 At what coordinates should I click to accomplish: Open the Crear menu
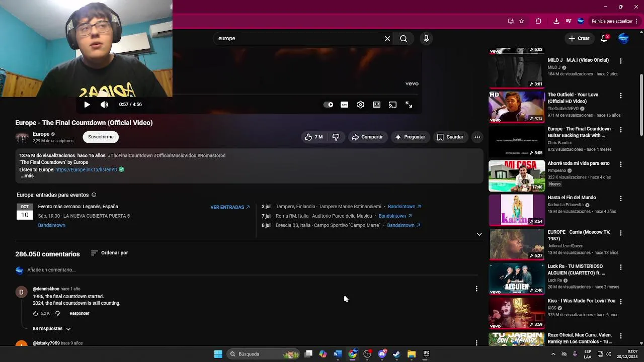(x=579, y=38)
